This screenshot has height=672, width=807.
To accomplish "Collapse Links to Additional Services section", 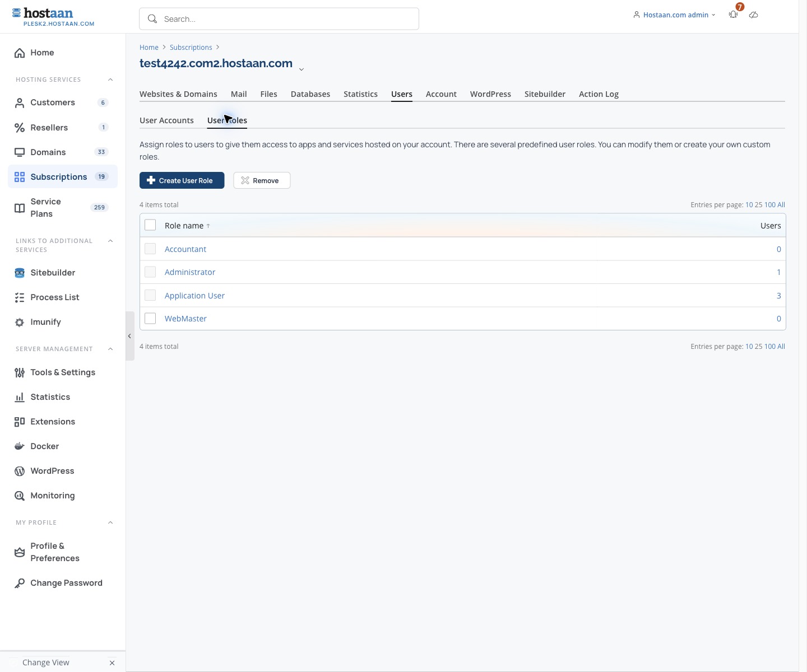I will point(110,241).
